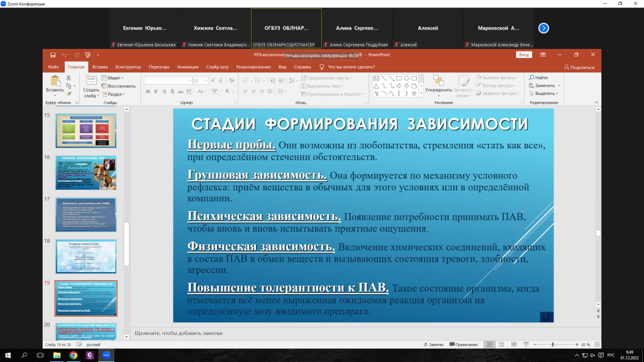Toggle left text alignment
The image size is (644, 362).
click(x=245, y=92)
